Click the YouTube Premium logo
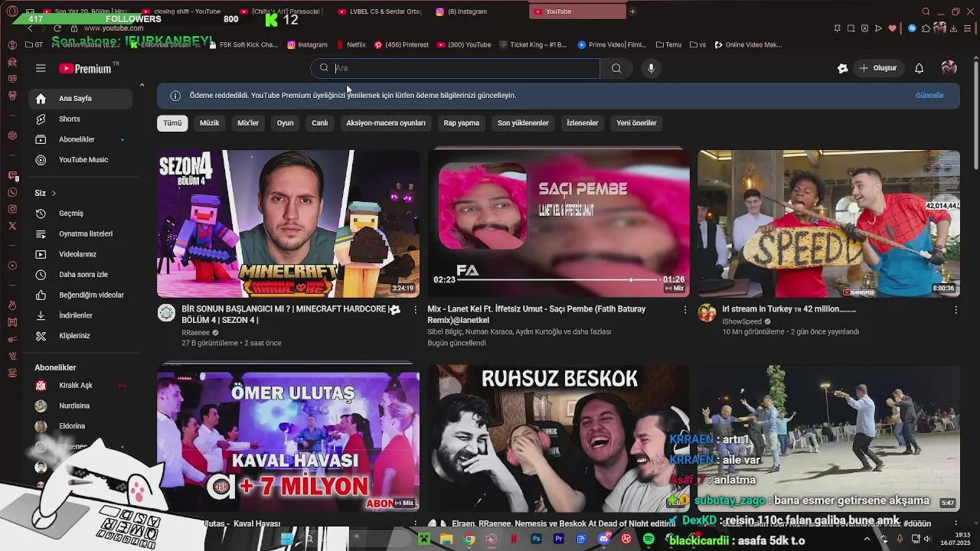Screen dimensions: 980x551 click(x=86, y=68)
